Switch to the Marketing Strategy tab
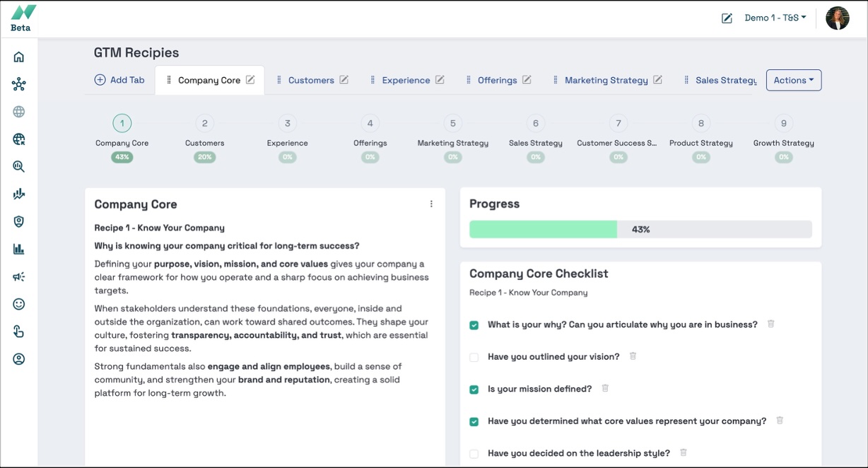 click(x=606, y=80)
